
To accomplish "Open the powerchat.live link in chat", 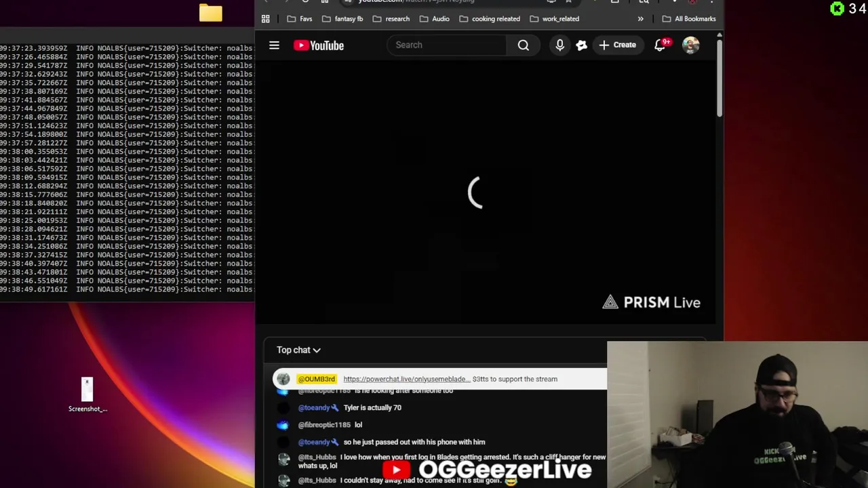I will pyautogui.click(x=406, y=379).
